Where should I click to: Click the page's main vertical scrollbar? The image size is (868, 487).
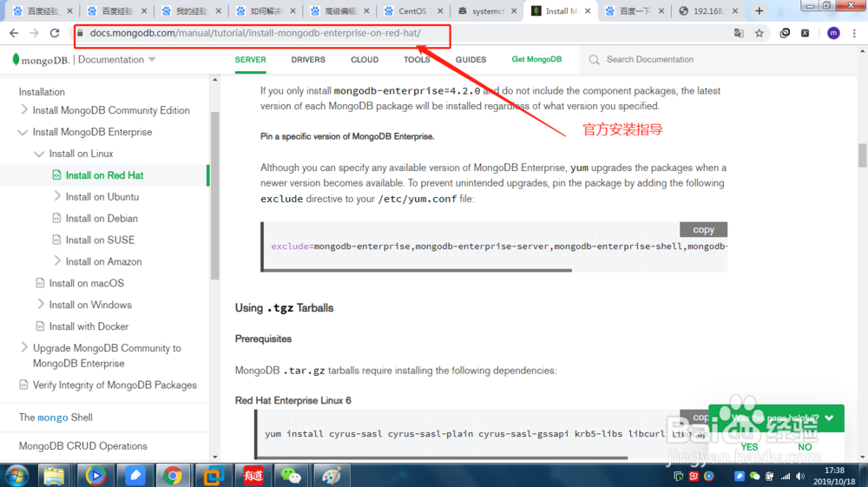click(863, 155)
